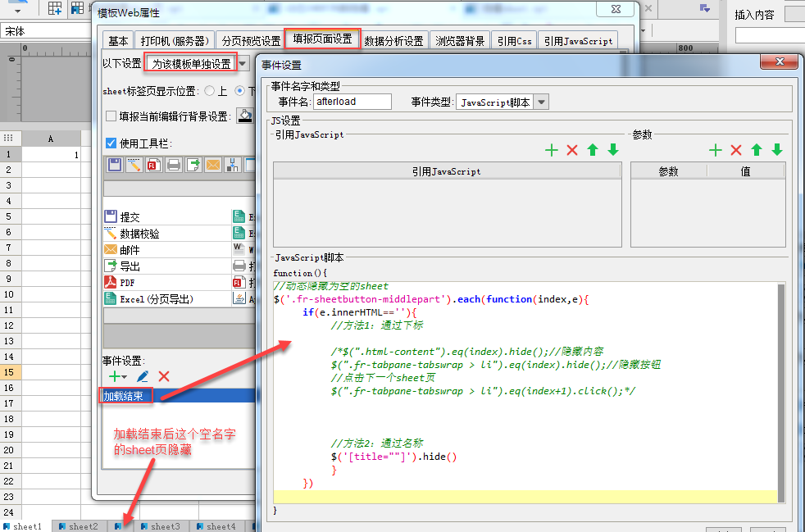Select column A header

pos(51,139)
